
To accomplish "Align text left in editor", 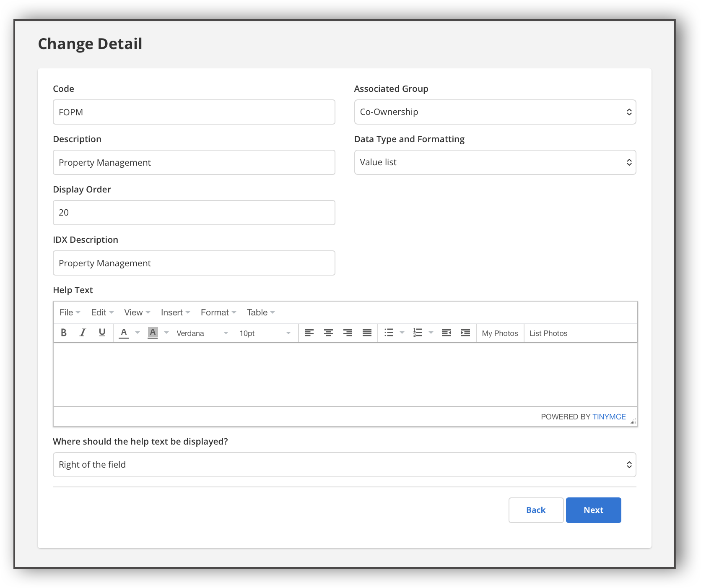I will click(309, 333).
